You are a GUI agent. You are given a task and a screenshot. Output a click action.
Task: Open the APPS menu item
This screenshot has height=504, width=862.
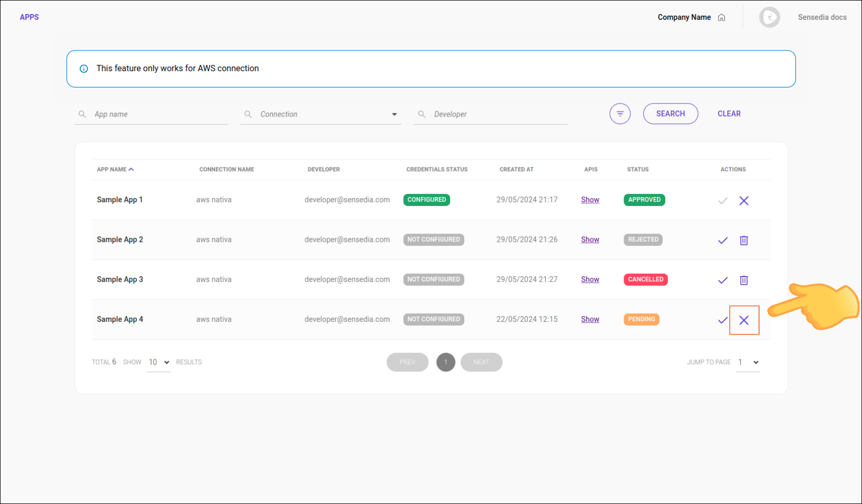pos(29,17)
